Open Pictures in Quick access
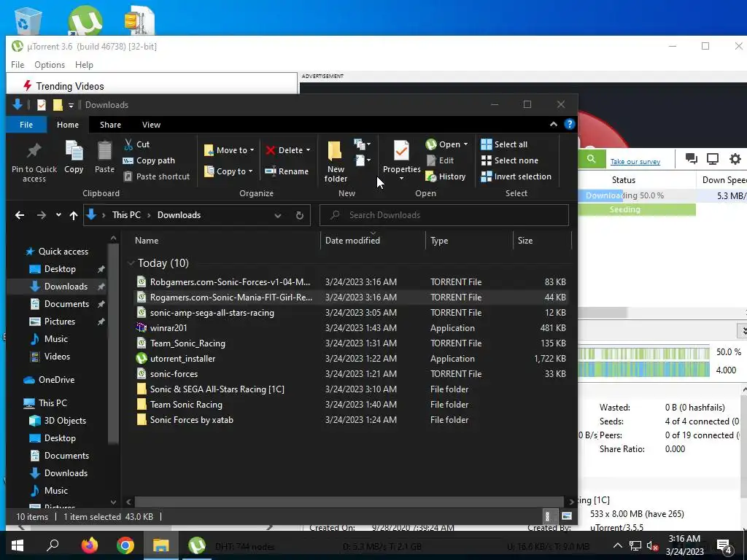Viewport: 747px width, 560px height. pos(60,322)
